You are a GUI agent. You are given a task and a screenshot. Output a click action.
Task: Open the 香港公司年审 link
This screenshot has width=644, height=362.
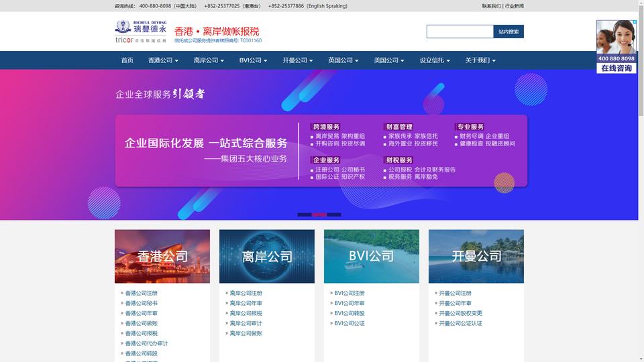coord(142,313)
